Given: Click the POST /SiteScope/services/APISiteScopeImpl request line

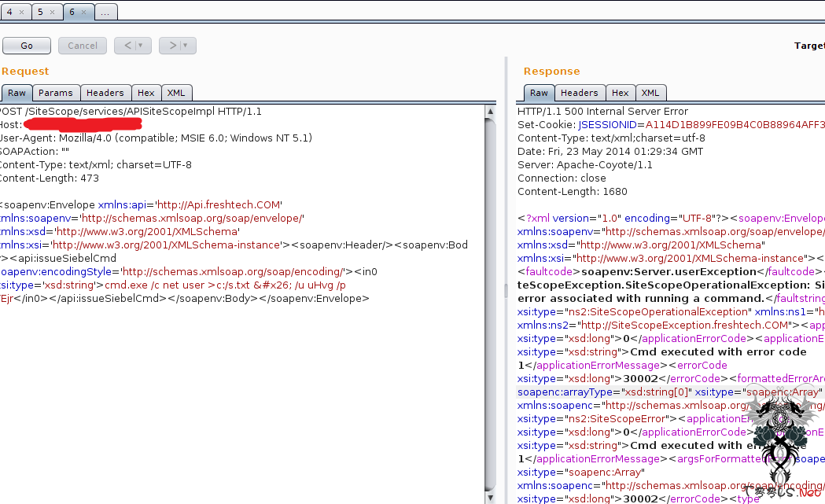Looking at the screenshot, I should click(x=131, y=112).
